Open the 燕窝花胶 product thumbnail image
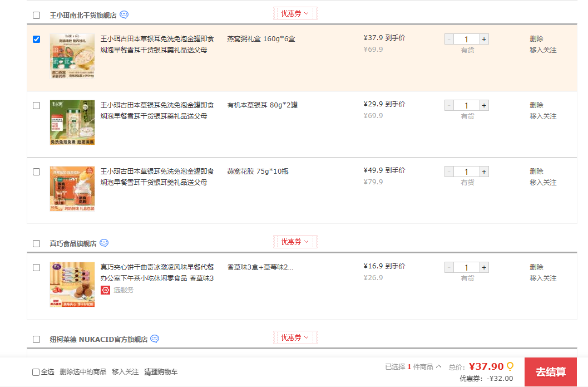Screen dimensions: 588x387 click(x=72, y=189)
